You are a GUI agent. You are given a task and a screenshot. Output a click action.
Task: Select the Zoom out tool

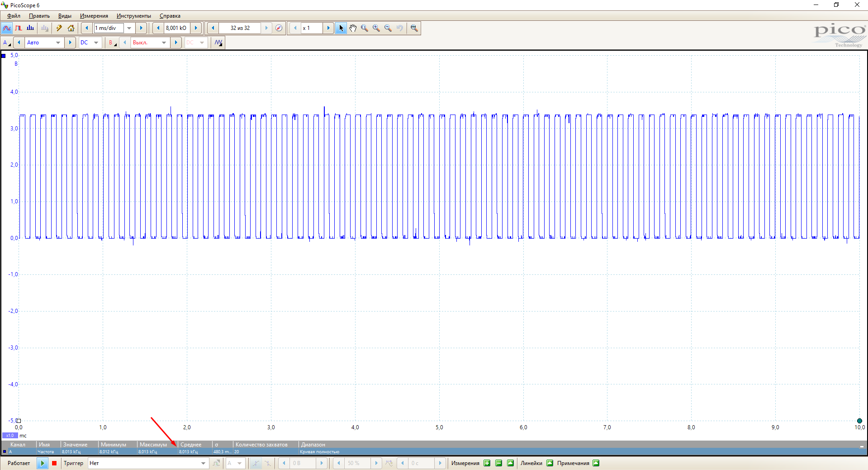tap(388, 28)
